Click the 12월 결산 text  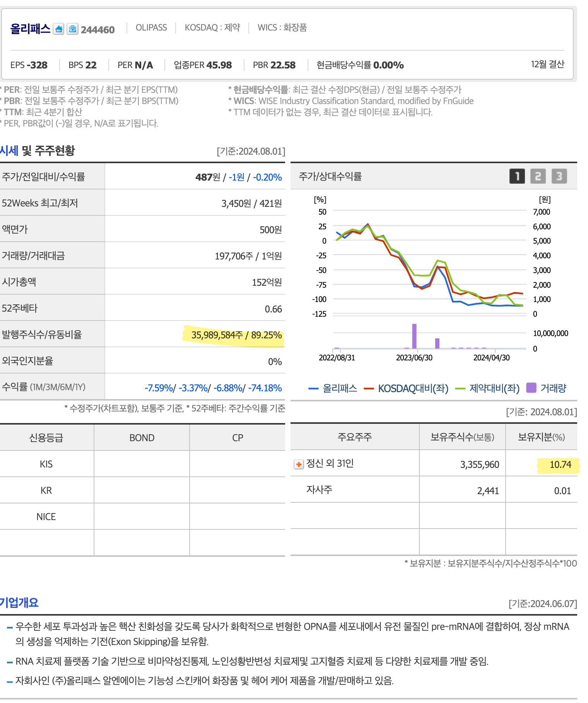pos(547,64)
